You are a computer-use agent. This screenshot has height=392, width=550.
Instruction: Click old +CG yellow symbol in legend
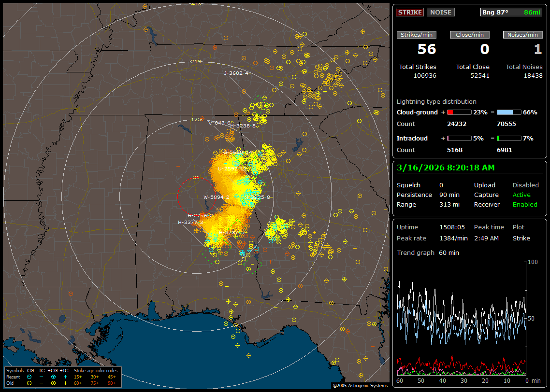point(54,383)
